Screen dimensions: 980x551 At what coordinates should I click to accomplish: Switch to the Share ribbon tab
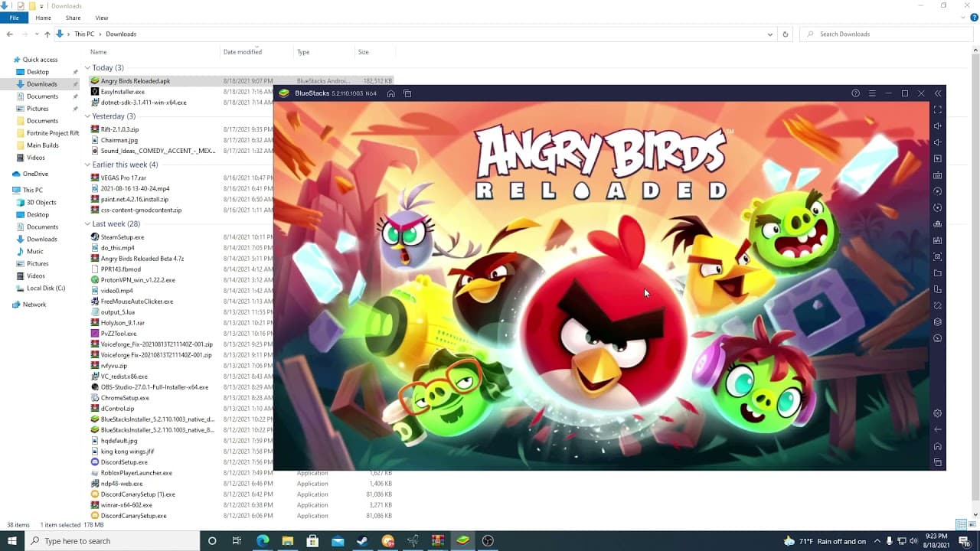[73, 18]
